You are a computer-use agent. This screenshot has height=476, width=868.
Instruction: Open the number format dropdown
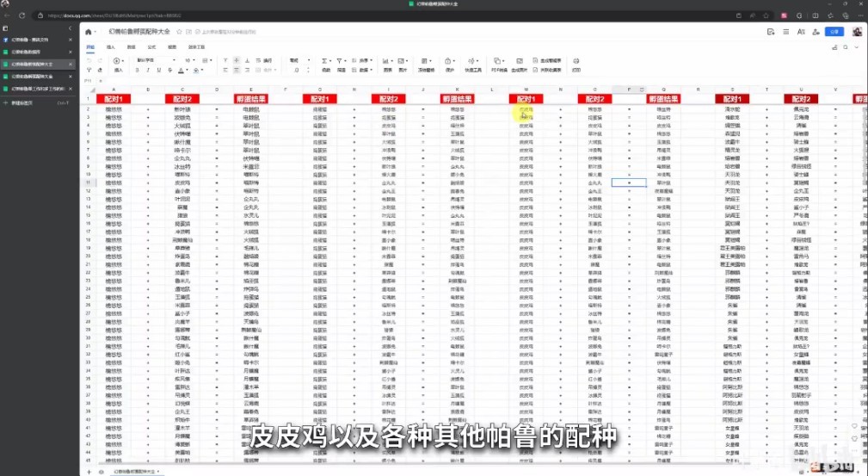(298, 60)
